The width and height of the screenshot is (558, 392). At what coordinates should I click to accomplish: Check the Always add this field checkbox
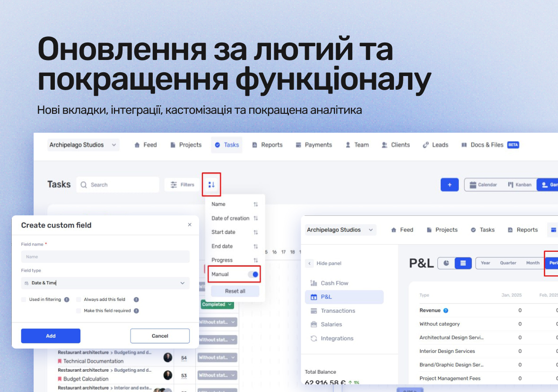(78, 299)
